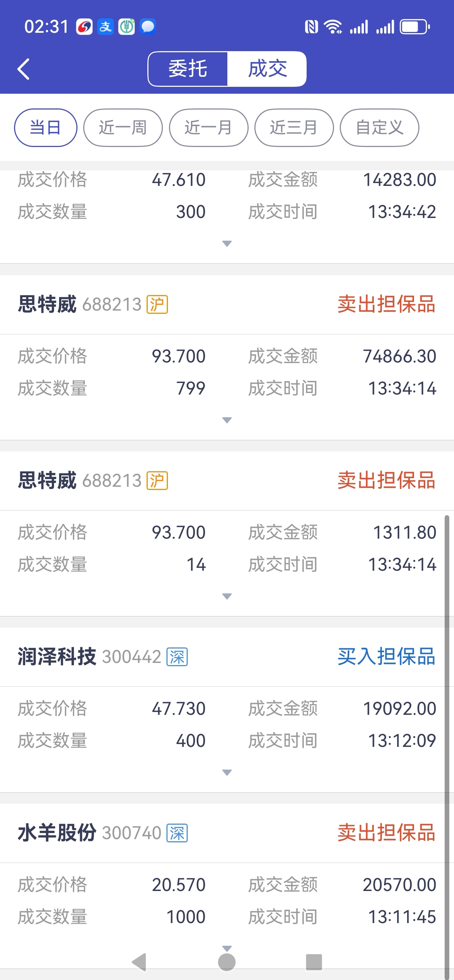Viewport: 454px width, 980px height.
Task: Tap the 深 badge next to 润泽科技 300442
Action: 177,656
